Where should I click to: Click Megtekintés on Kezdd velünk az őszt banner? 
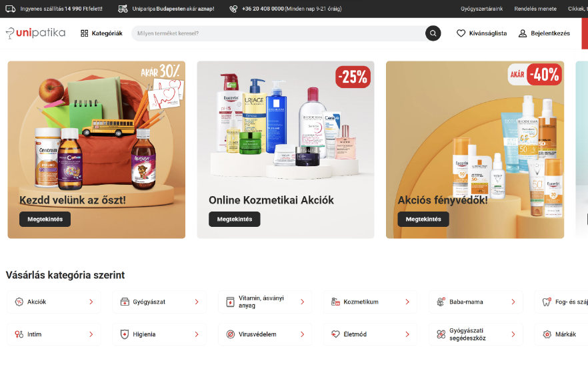click(x=45, y=220)
